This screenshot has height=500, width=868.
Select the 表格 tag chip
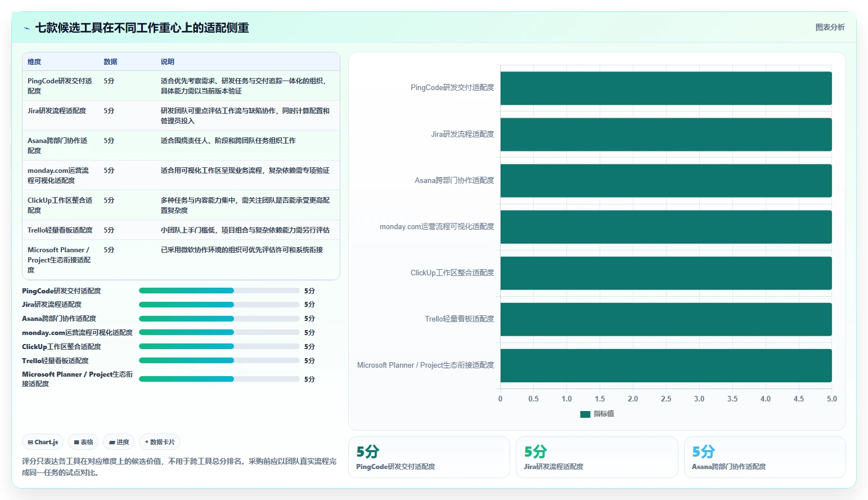(x=83, y=442)
